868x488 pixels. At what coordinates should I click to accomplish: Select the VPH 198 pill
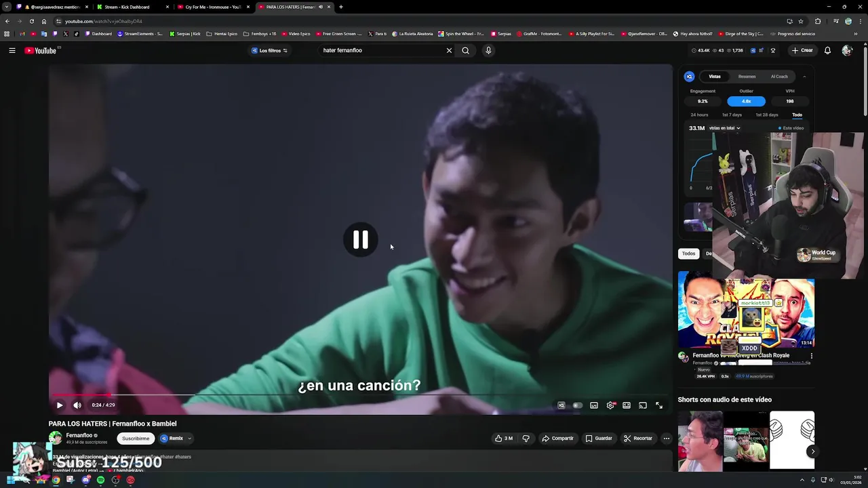click(x=789, y=101)
